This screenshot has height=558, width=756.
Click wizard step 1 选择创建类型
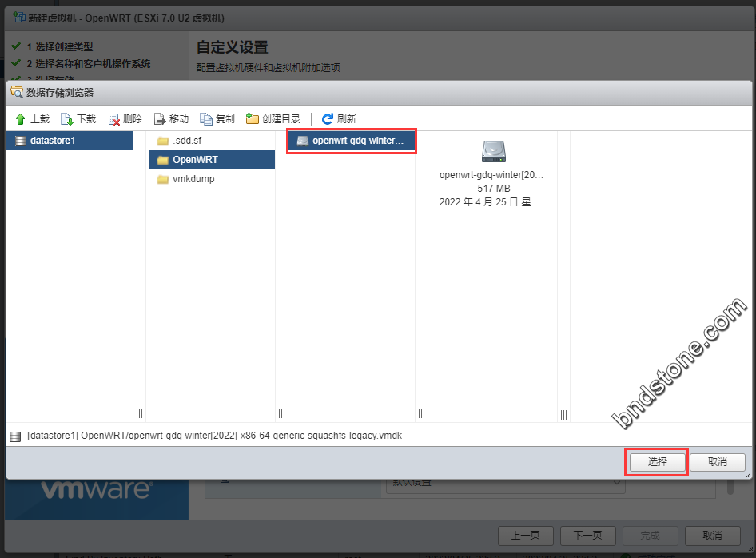pos(59,47)
